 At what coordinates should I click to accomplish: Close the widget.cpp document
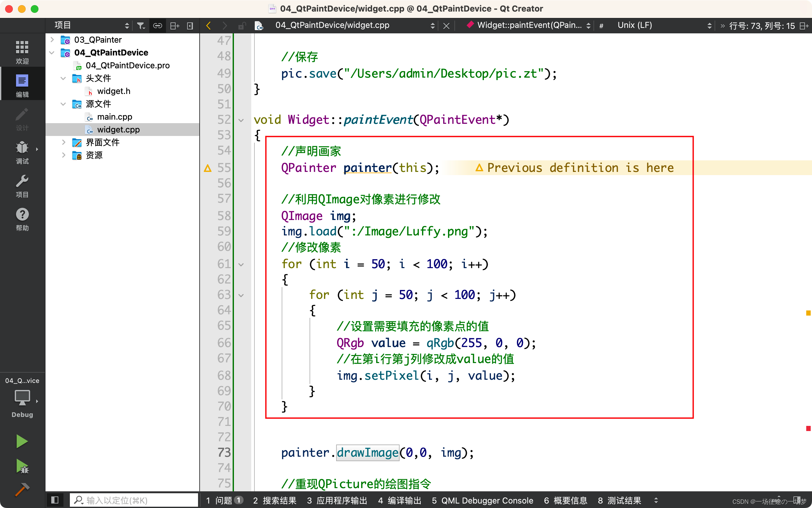point(446,26)
